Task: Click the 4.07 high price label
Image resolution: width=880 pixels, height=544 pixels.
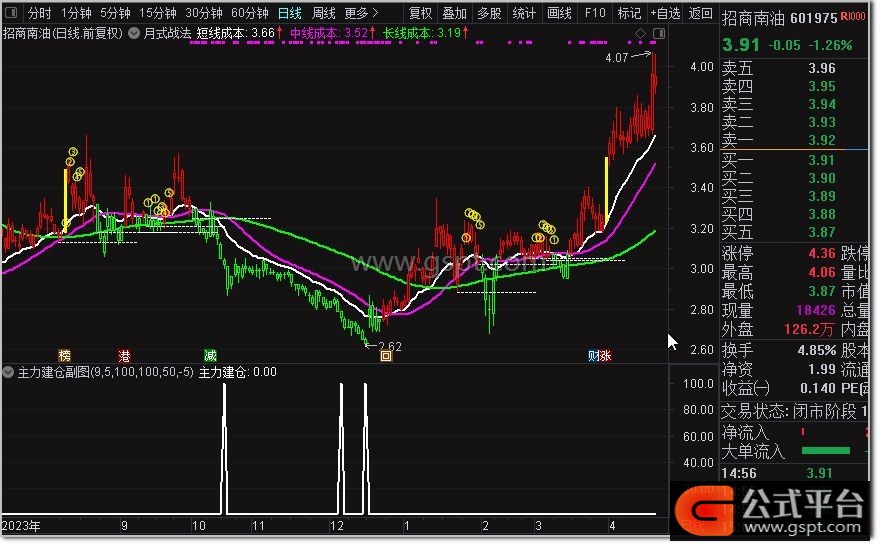Action: (617, 58)
